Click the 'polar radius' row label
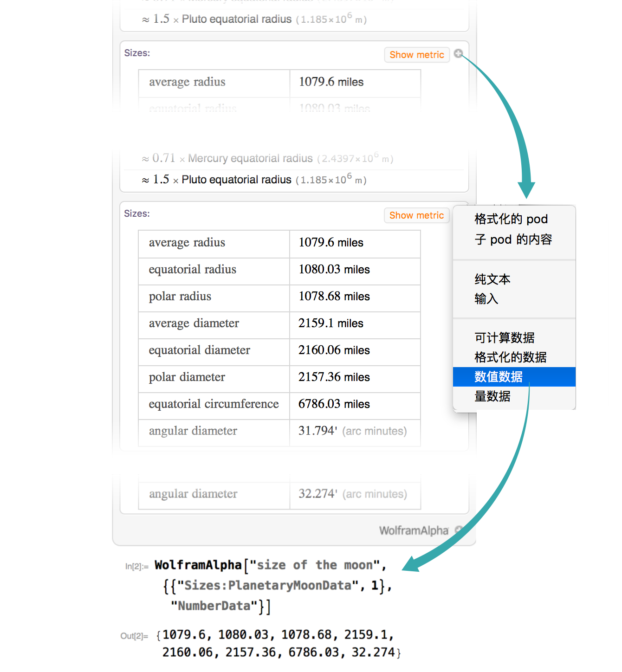The height and width of the screenshot is (672, 622). (180, 297)
